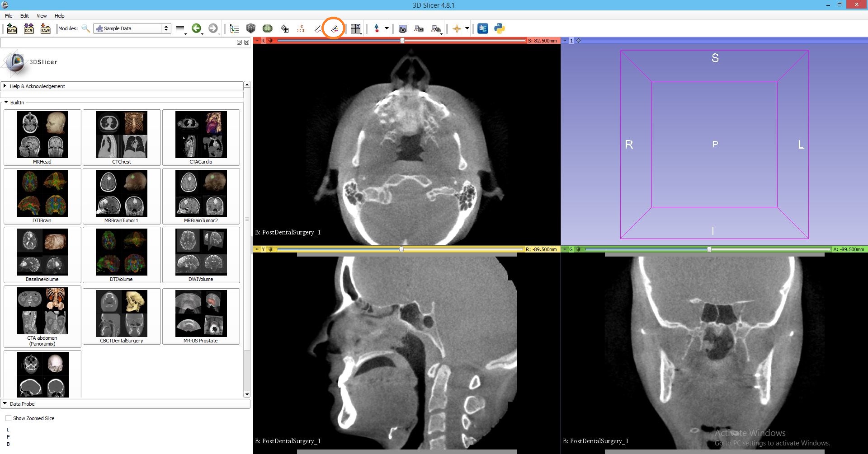Open the Python Interactor icon
Image resolution: width=868 pixels, height=454 pixels.
click(500, 28)
